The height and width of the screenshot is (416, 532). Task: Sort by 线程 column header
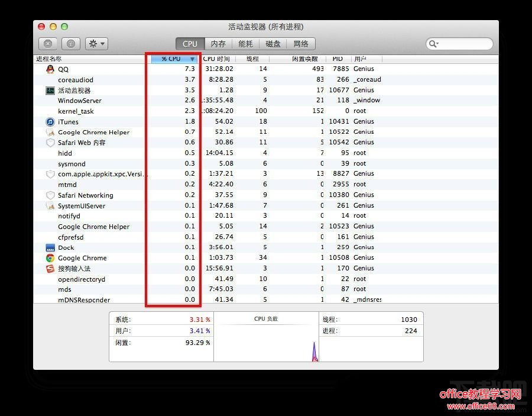pyautogui.click(x=252, y=59)
